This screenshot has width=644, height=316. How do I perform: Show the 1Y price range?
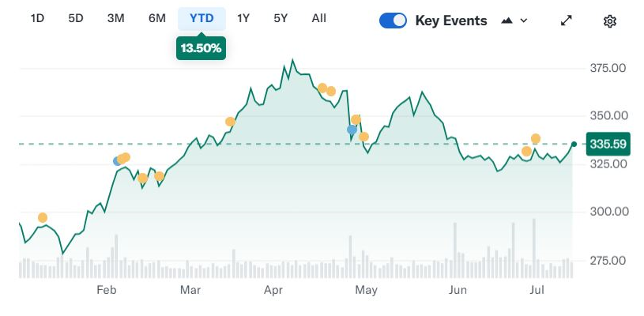(x=243, y=18)
